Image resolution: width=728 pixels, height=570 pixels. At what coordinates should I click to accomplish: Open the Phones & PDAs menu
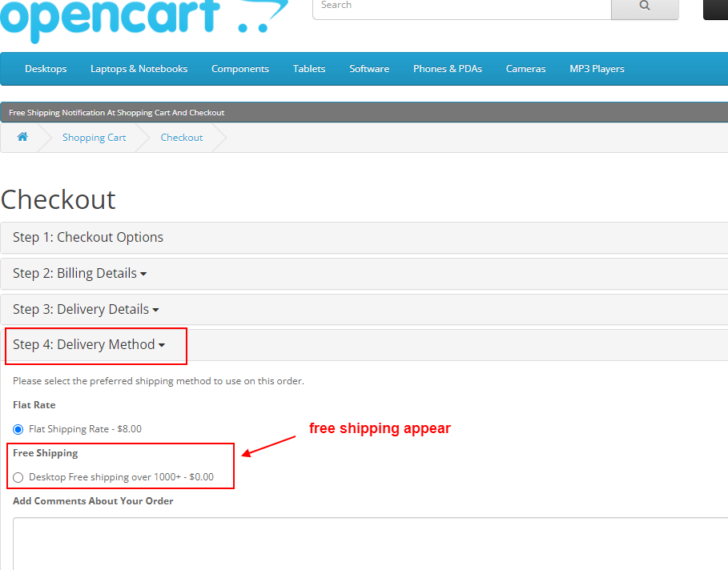[447, 69]
